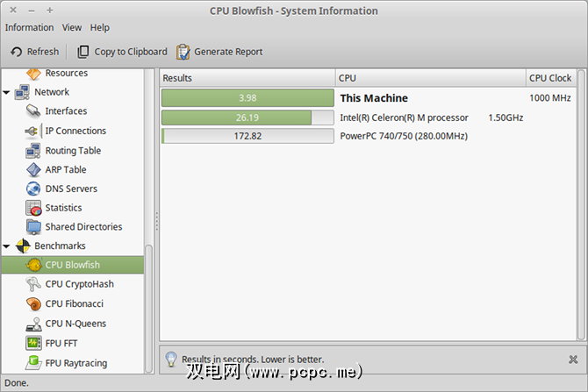This screenshot has width=588, height=392.
Task: Click Generate Report text
Action: click(228, 52)
